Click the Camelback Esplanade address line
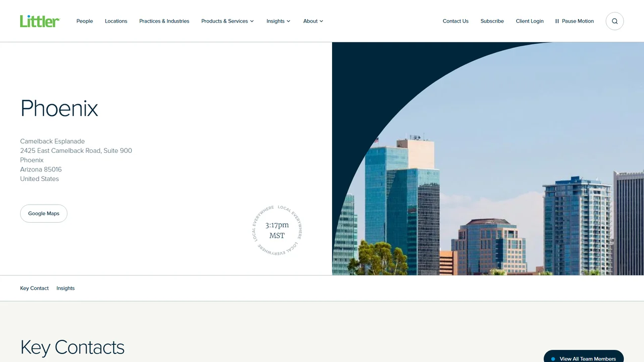Image resolution: width=644 pixels, height=362 pixels. pos(52,141)
